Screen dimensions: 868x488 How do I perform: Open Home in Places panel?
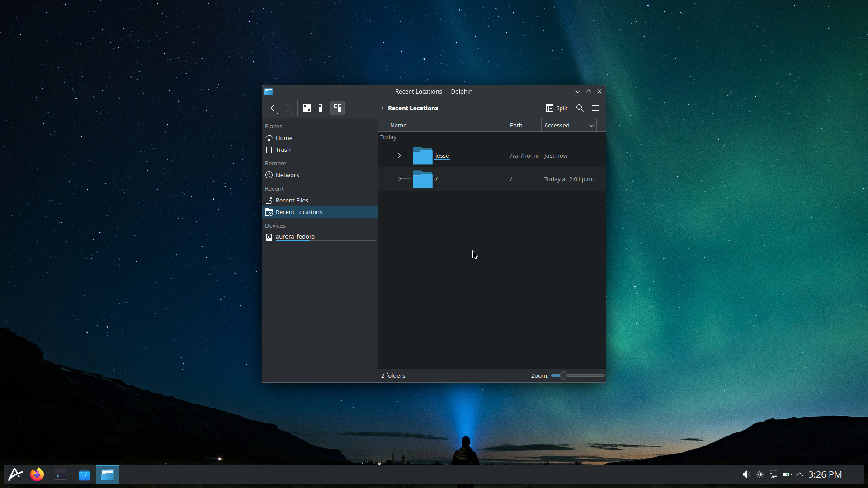click(x=320, y=138)
